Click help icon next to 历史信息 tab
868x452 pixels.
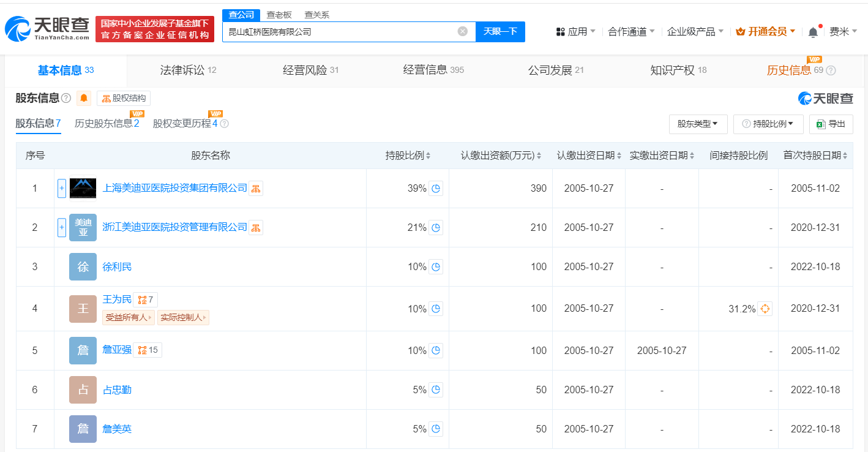(831, 70)
